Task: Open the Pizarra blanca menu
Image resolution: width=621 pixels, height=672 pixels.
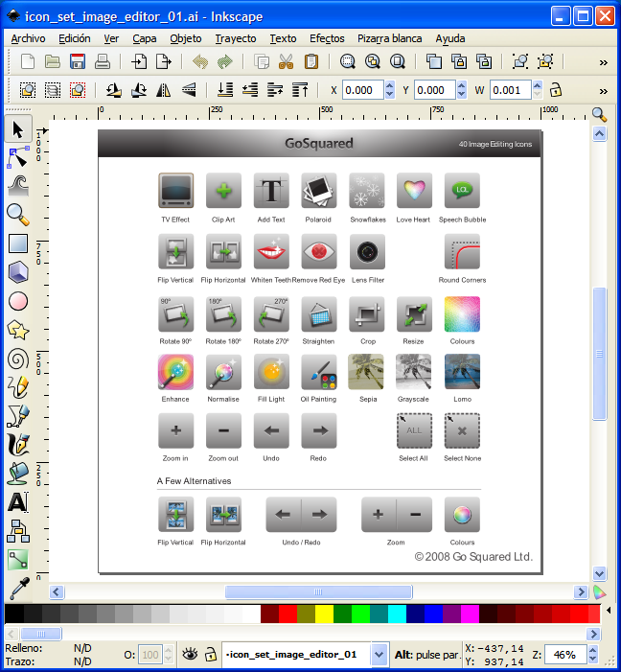Action: [x=390, y=38]
